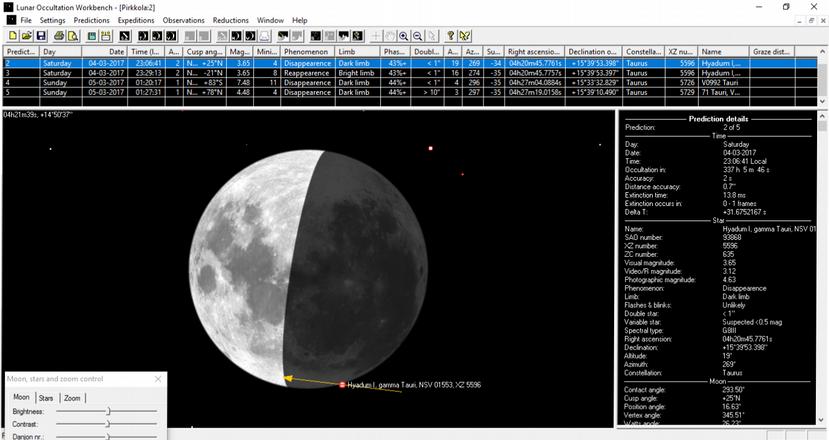Screen dimensions: 829x440
Task: Click the predictions table scroll-down arrow
Action: (822, 101)
